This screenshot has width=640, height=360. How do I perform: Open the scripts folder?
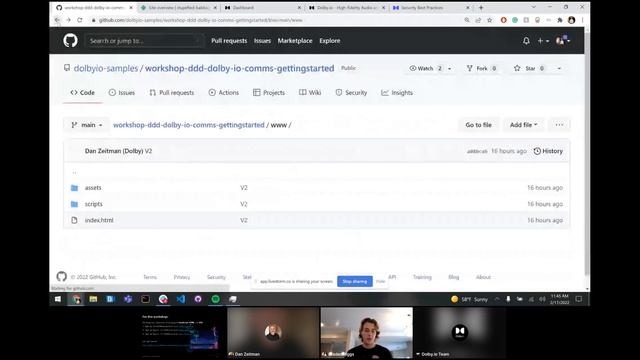pyautogui.click(x=93, y=204)
